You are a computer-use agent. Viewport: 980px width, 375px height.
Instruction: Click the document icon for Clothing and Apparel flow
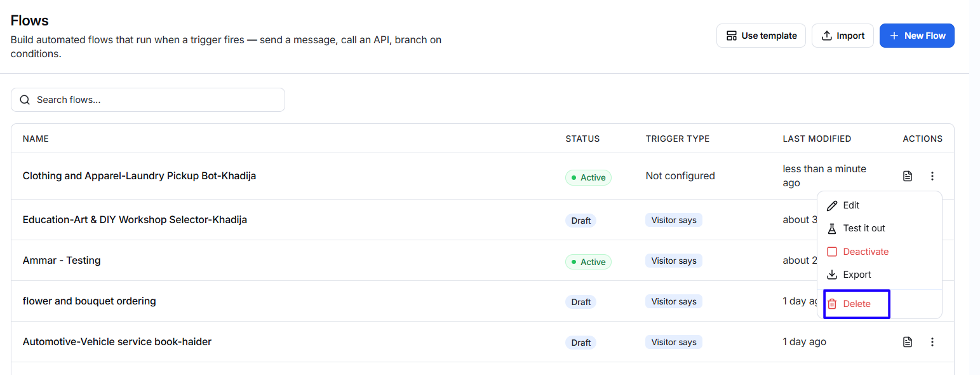pyautogui.click(x=908, y=176)
